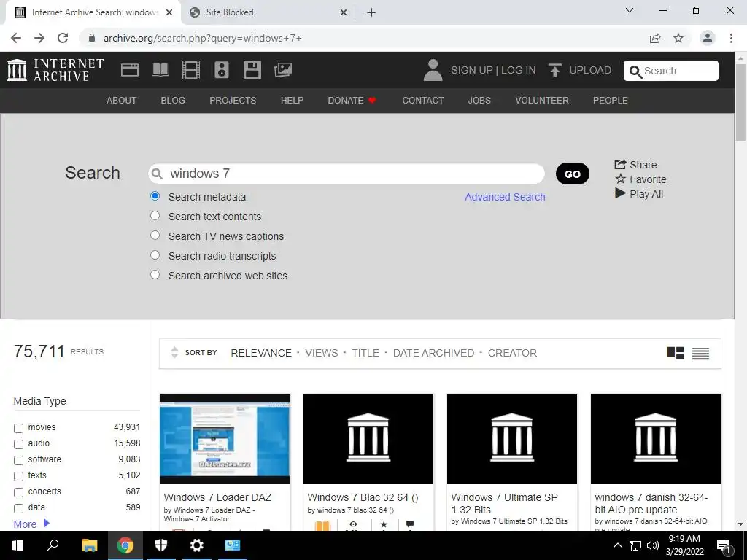Sort results by DATE ARCHIVED
The image size is (747, 560).
(x=433, y=353)
